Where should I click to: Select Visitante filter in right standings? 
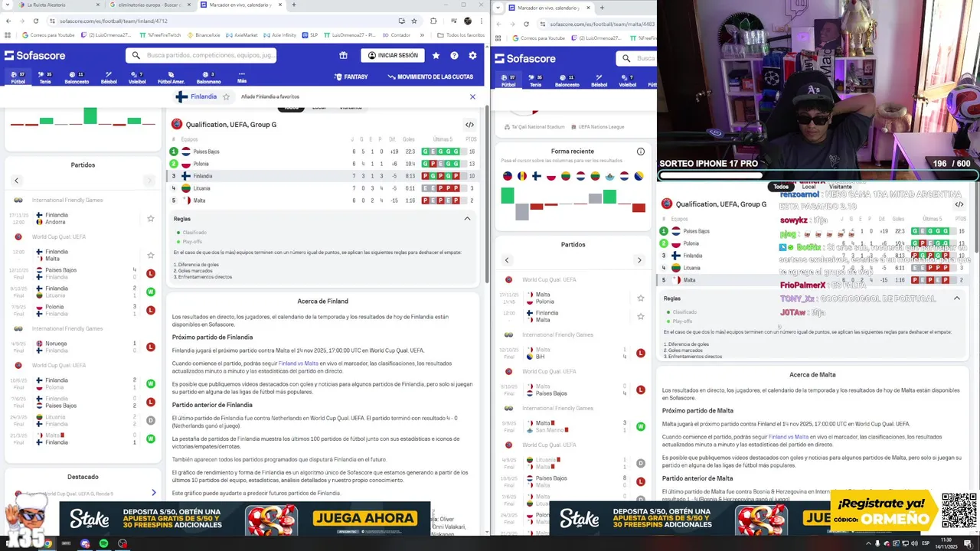840,187
